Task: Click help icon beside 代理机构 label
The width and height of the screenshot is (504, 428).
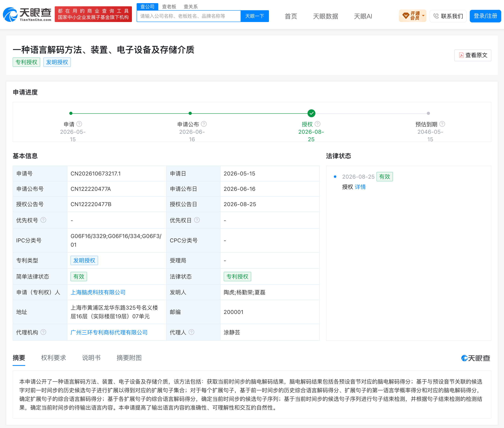Action: point(43,332)
